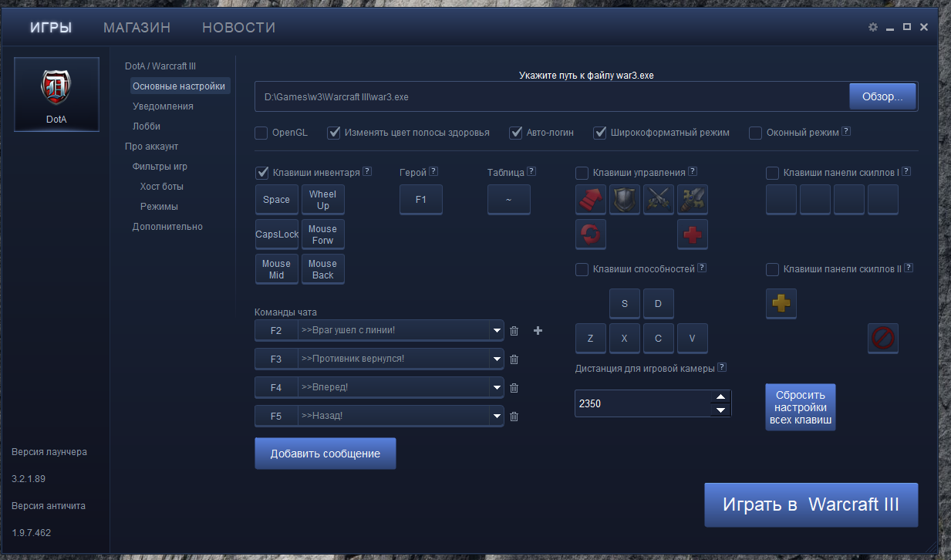Screen dimensions: 951x560
Task: Open help for Клавиши управления question mark
Action: (x=693, y=171)
